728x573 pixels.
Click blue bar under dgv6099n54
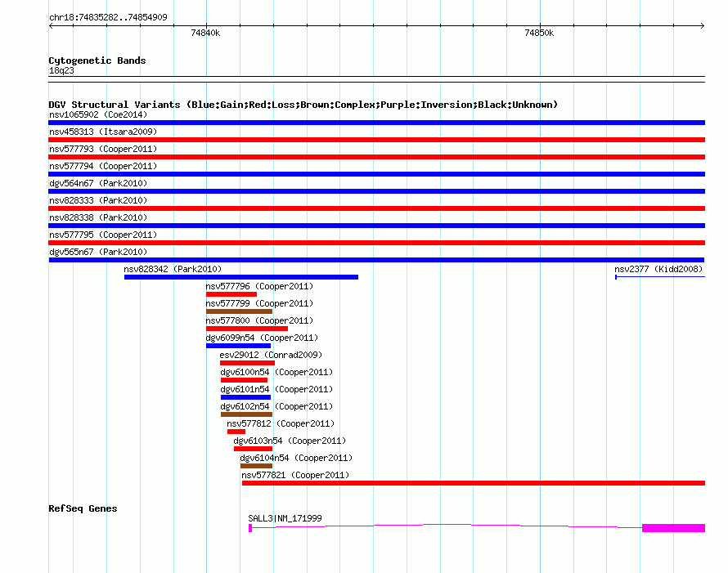tap(238, 346)
